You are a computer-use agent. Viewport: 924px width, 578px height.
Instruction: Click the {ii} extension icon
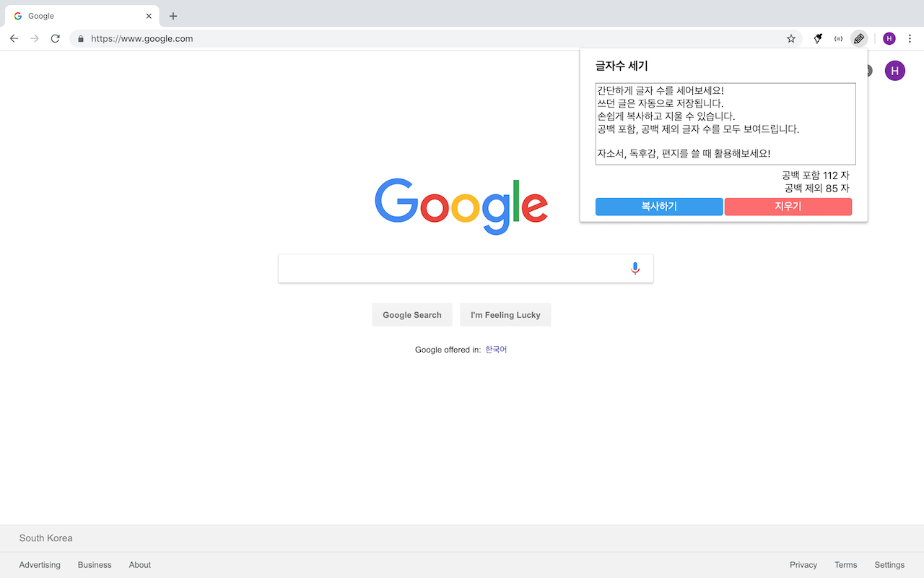coord(838,38)
